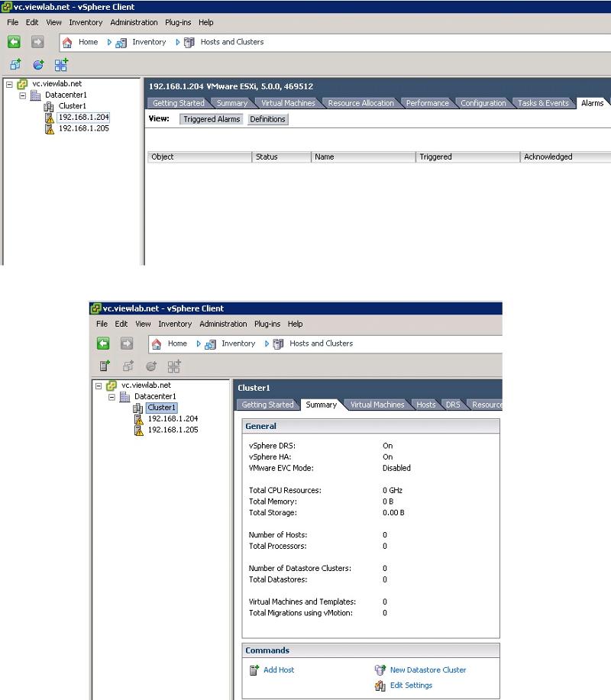Click the green Back arrow in the Cluster1 window
Screen dimensions: 611x700
[103, 344]
